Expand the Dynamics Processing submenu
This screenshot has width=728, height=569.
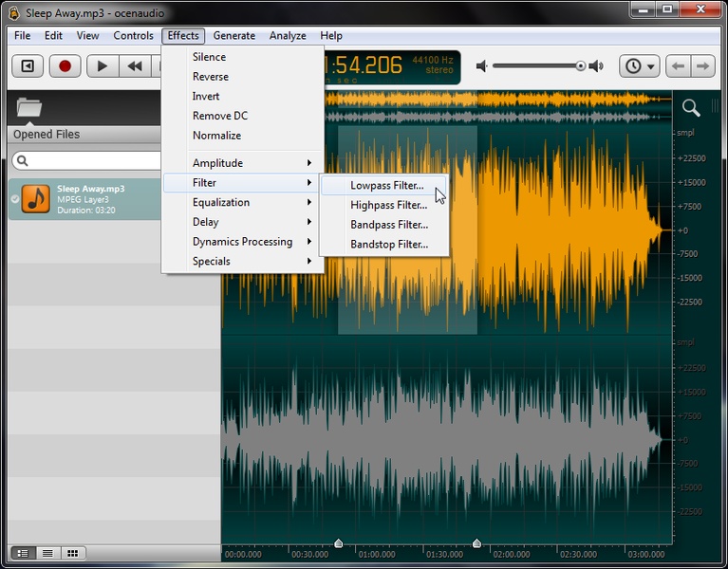click(x=243, y=242)
